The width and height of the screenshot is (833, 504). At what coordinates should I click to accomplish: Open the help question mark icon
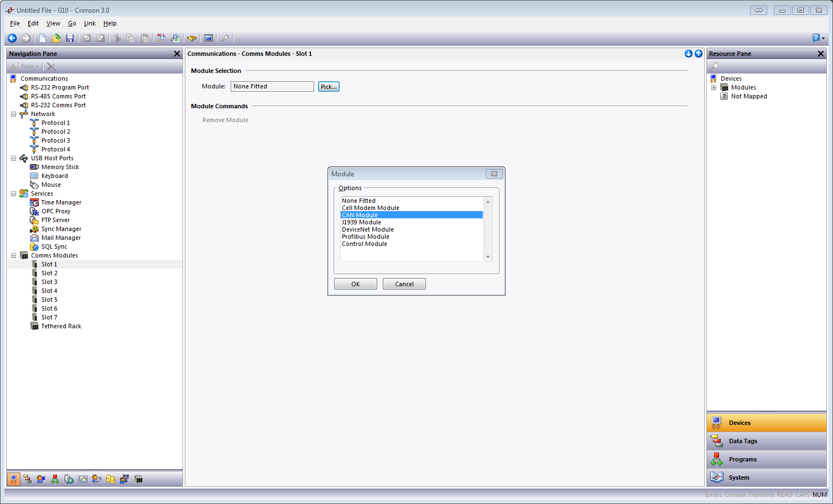(x=816, y=38)
